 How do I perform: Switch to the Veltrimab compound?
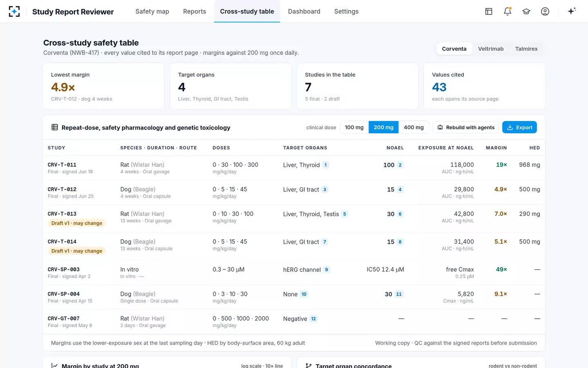pos(490,49)
